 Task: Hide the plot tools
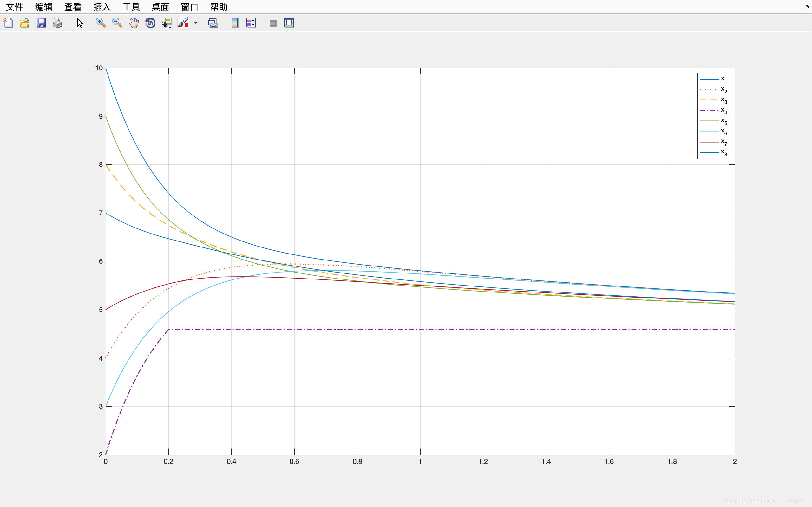[x=273, y=23]
